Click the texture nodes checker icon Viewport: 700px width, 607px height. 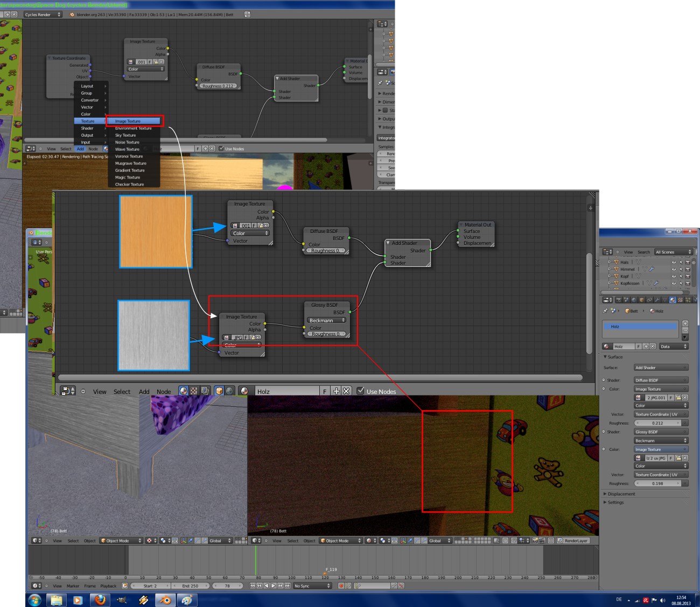[194, 391]
